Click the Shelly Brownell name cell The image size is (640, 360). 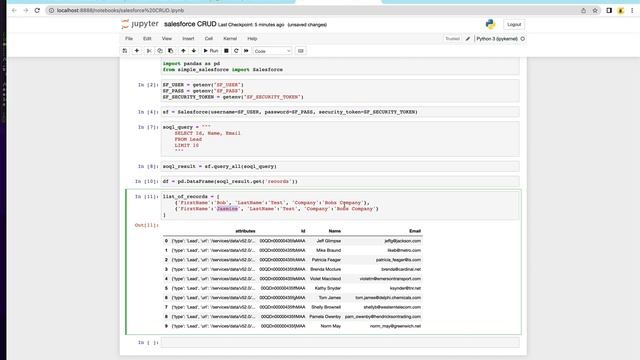click(326, 307)
